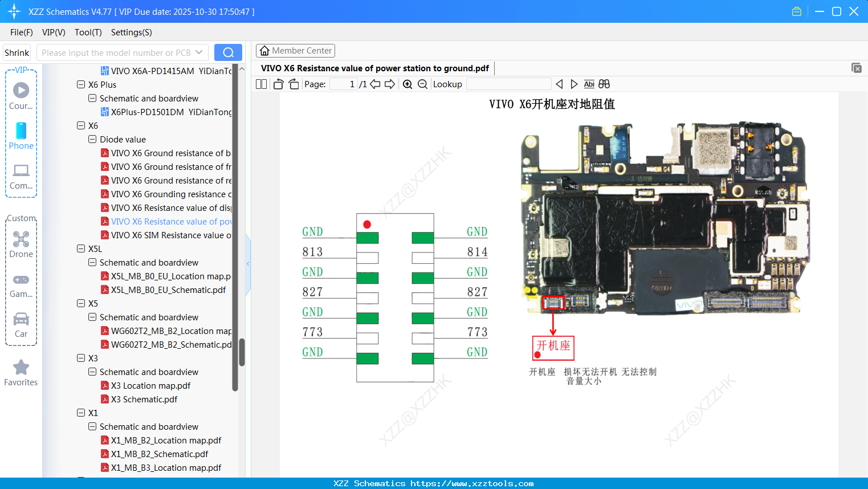The image size is (868, 489).
Task: Open the binoculars search tool
Action: pos(604,84)
